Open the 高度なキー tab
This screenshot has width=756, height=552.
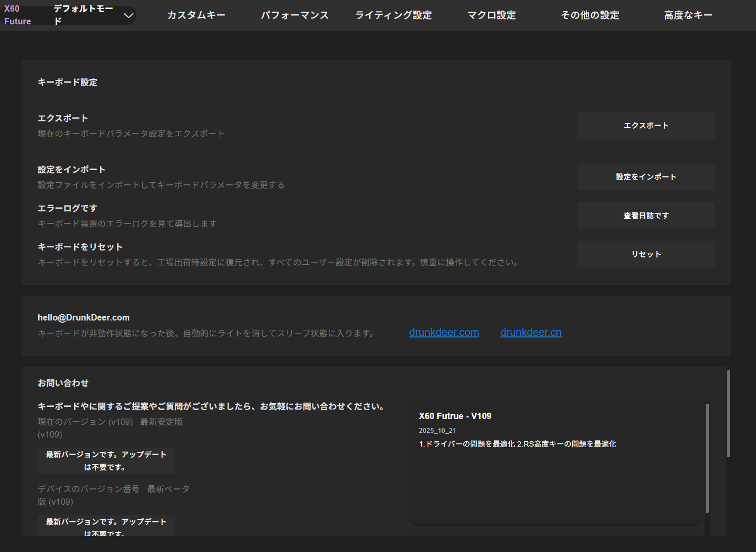pyautogui.click(x=688, y=15)
